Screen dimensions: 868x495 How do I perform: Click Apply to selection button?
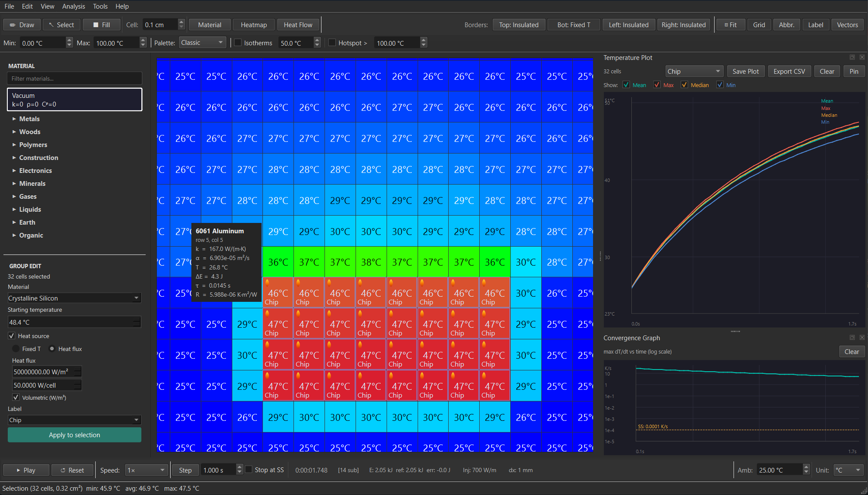point(75,435)
